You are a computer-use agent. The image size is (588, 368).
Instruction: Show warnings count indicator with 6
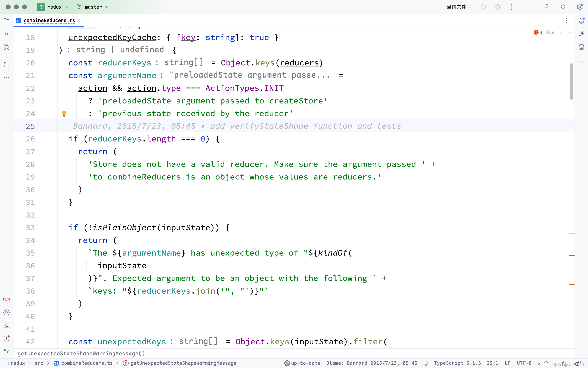(x=550, y=32)
